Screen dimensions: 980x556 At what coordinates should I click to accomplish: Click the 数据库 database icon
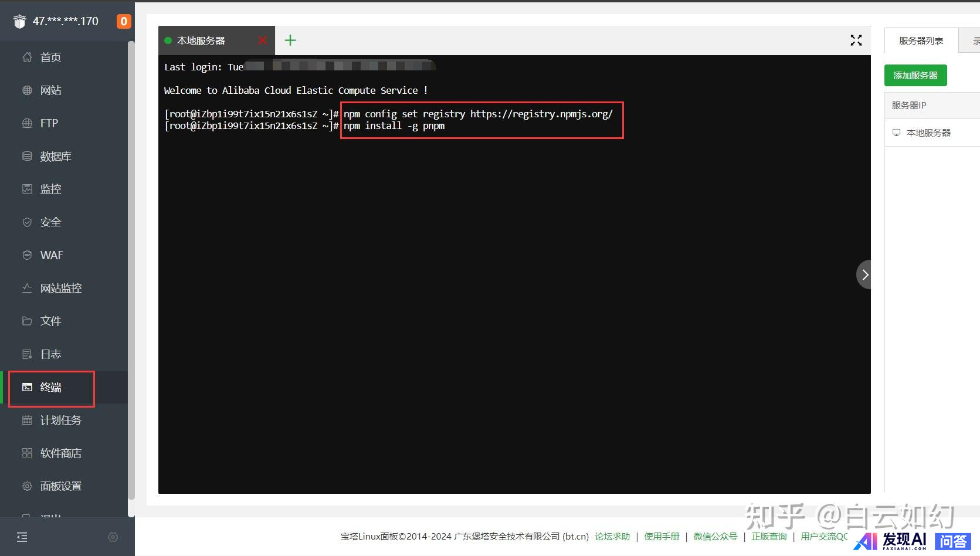(x=27, y=156)
